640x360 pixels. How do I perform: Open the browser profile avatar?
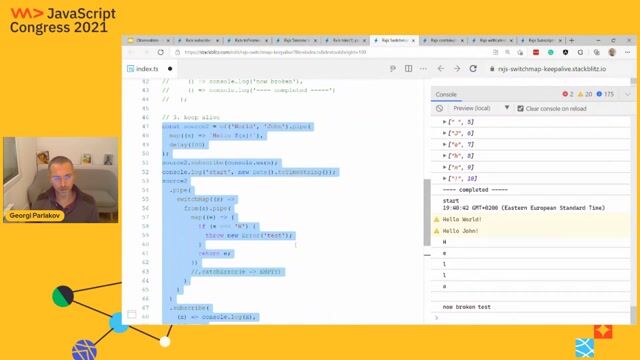click(x=612, y=52)
